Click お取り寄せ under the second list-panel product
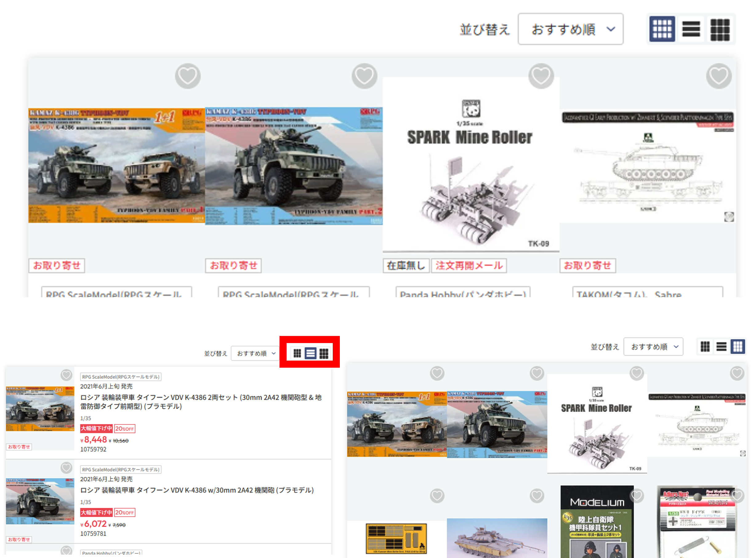Screen dimensions: 756x558 (x=19, y=540)
